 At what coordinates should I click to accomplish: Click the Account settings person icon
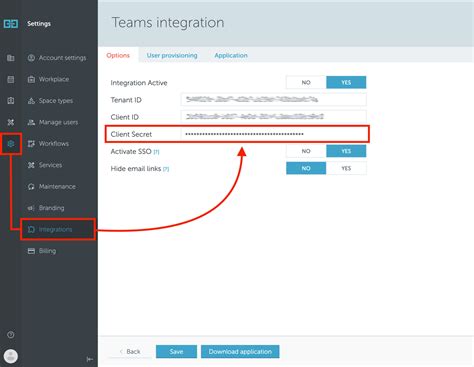click(31, 58)
